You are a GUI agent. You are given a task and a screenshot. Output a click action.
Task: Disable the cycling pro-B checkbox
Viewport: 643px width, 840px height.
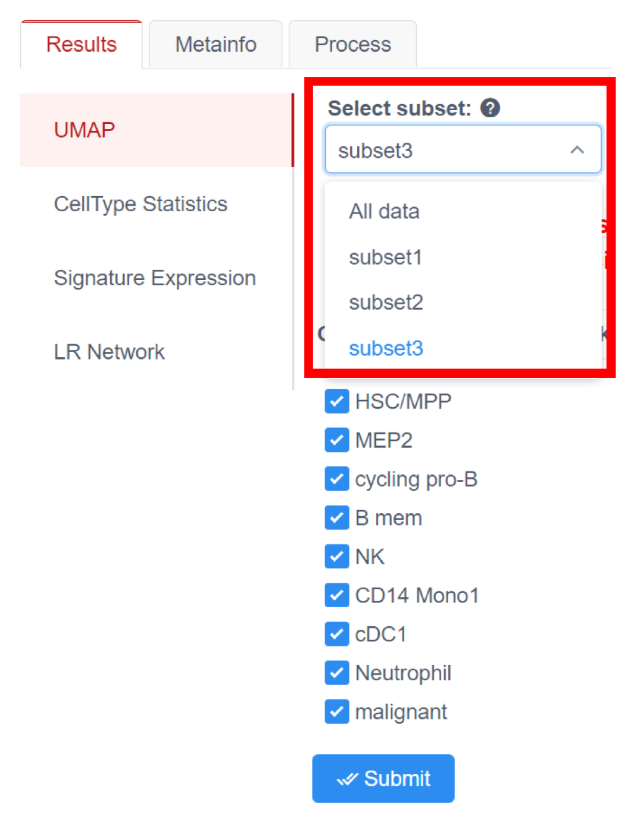tap(336, 479)
